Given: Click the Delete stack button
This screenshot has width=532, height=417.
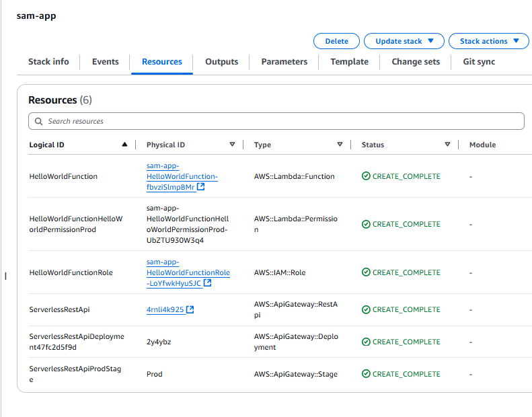Looking at the screenshot, I should [336, 41].
